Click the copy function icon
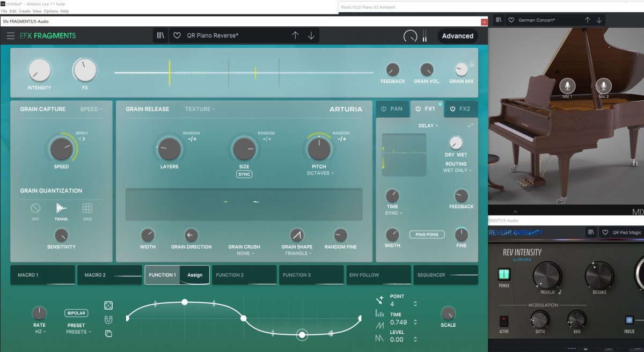The width and height of the screenshot is (644, 352). tap(108, 334)
